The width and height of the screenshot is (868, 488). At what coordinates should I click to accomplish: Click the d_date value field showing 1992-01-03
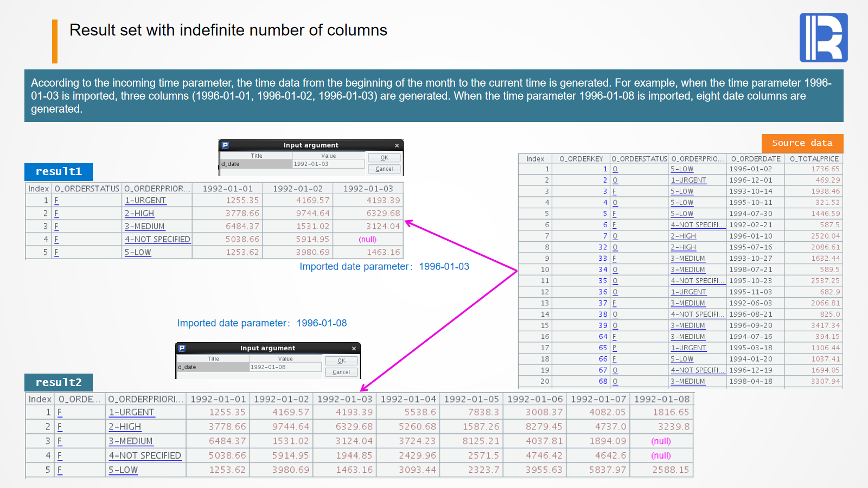(x=328, y=164)
